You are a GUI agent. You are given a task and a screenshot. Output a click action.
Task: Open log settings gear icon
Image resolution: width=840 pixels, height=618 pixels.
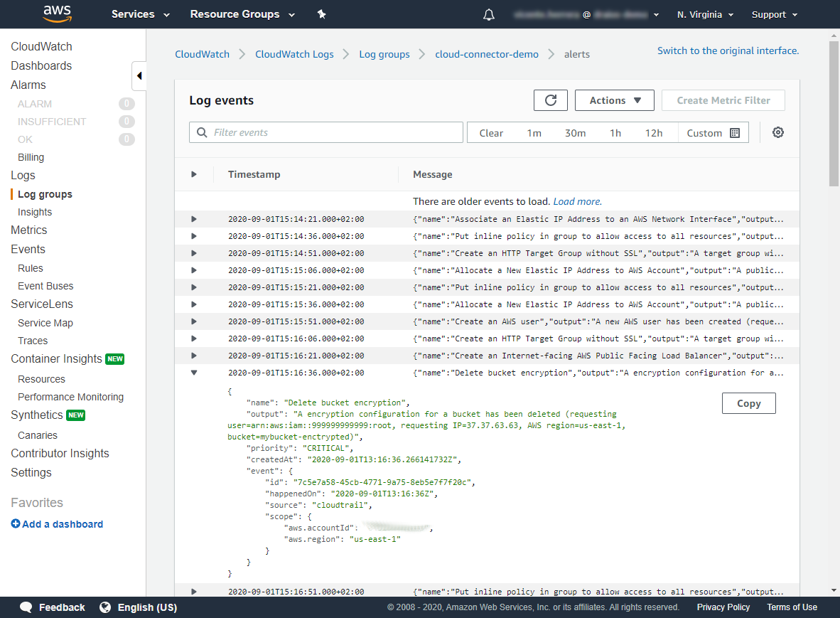[778, 132]
